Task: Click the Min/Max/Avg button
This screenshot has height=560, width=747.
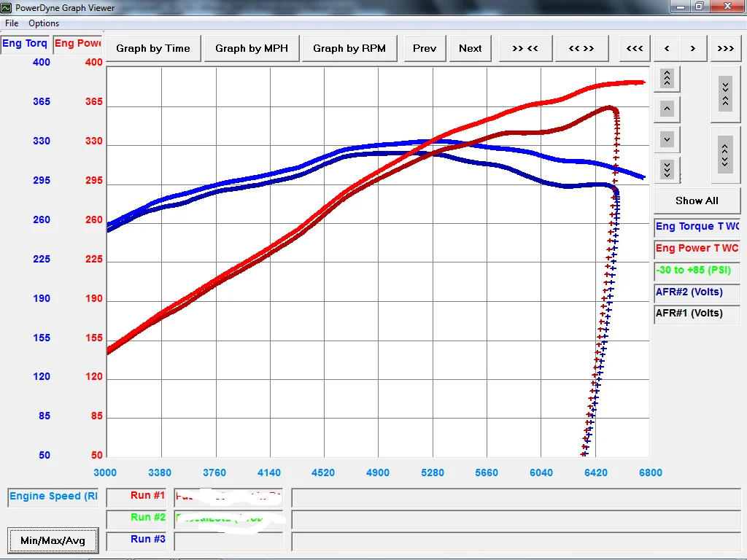Action: 53,540
